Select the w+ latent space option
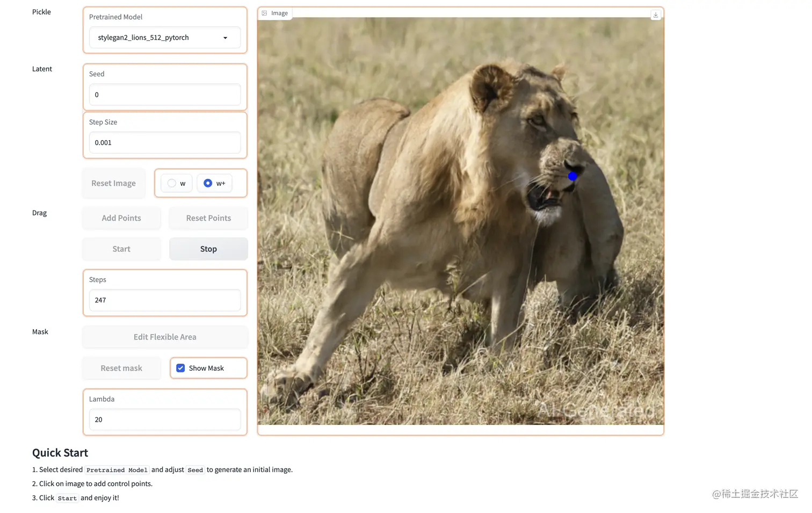Viewport: 812px width, 513px height. point(208,183)
